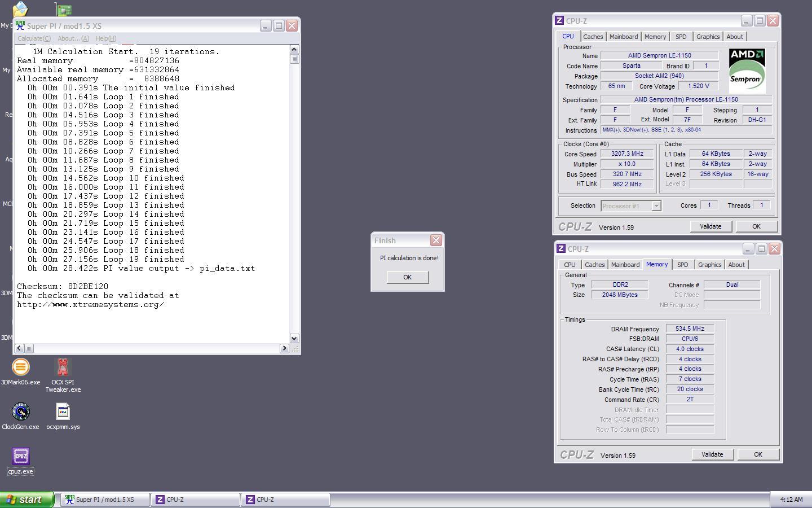Click Super PI title bar icon
The image size is (812, 508).
tap(20, 26)
